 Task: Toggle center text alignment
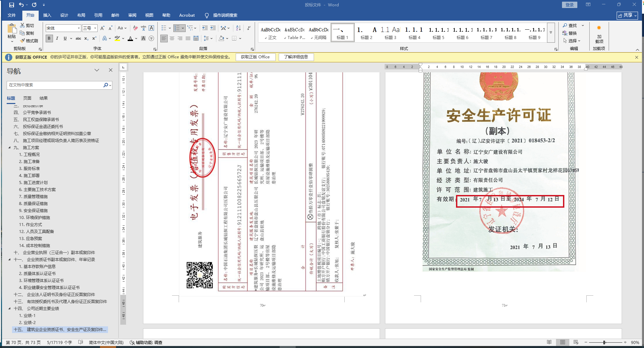[172, 39]
